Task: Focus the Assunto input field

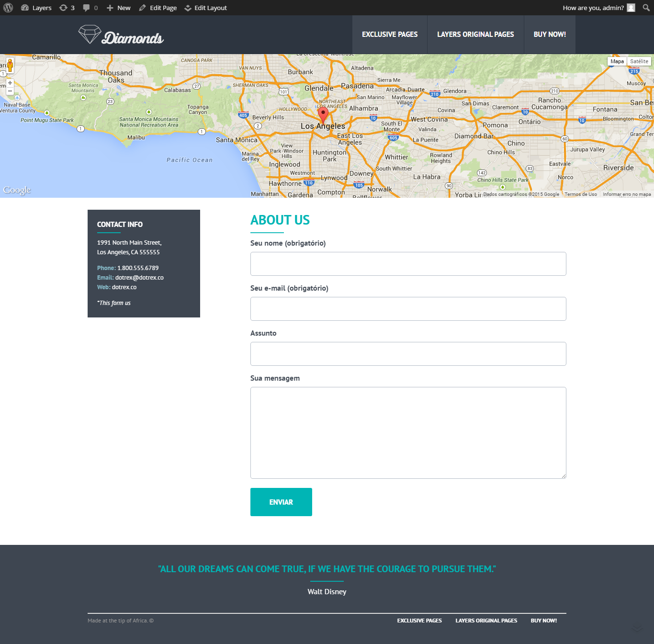Action: point(408,354)
